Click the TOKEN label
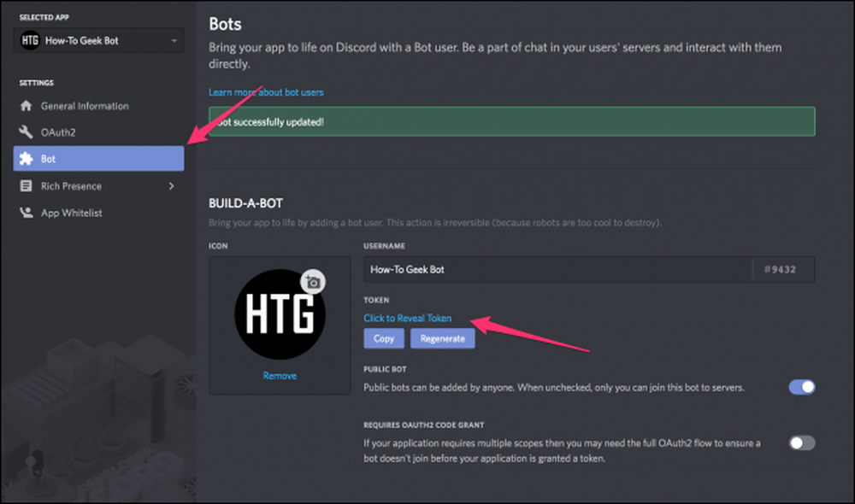Screen dimensions: 855x504 pyautogui.click(x=376, y=300)
